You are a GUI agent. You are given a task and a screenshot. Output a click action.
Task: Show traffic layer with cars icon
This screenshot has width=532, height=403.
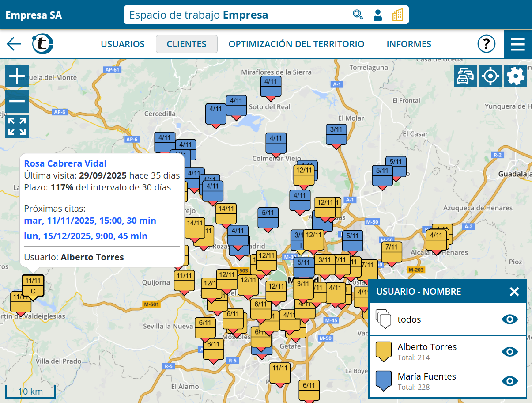465,76
